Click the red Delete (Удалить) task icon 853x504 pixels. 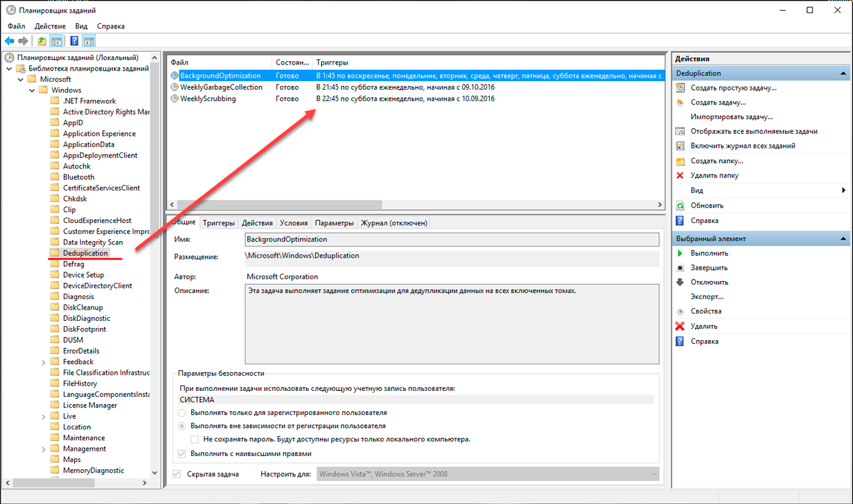click(x=680, y=326)
